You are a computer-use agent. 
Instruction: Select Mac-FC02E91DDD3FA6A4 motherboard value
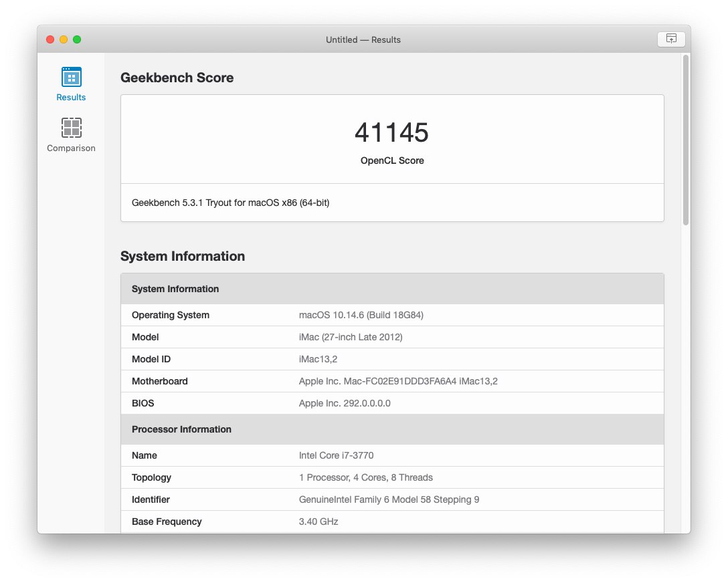point(398,381)
